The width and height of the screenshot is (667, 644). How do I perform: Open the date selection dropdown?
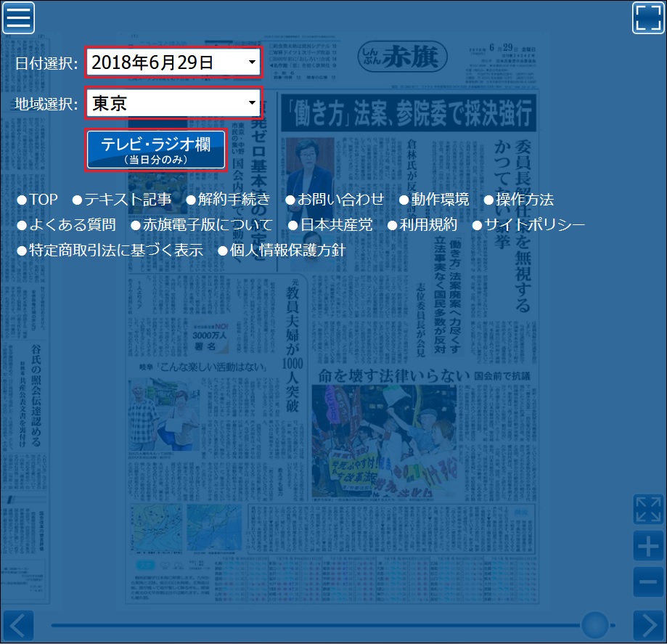tap(173, 62)
